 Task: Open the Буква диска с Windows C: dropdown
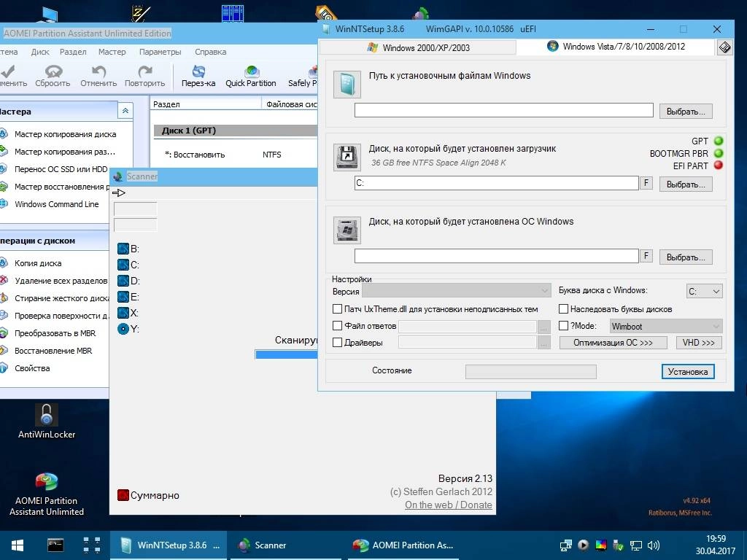coord(705,291)
